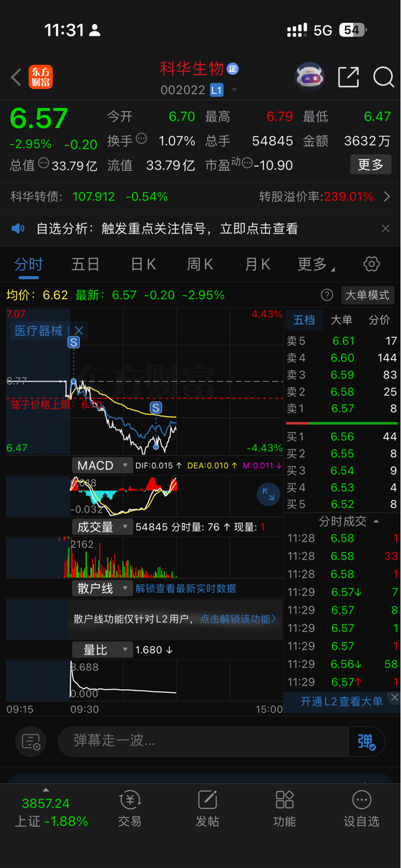Open chart settings gear icon

tap(371, 264)
